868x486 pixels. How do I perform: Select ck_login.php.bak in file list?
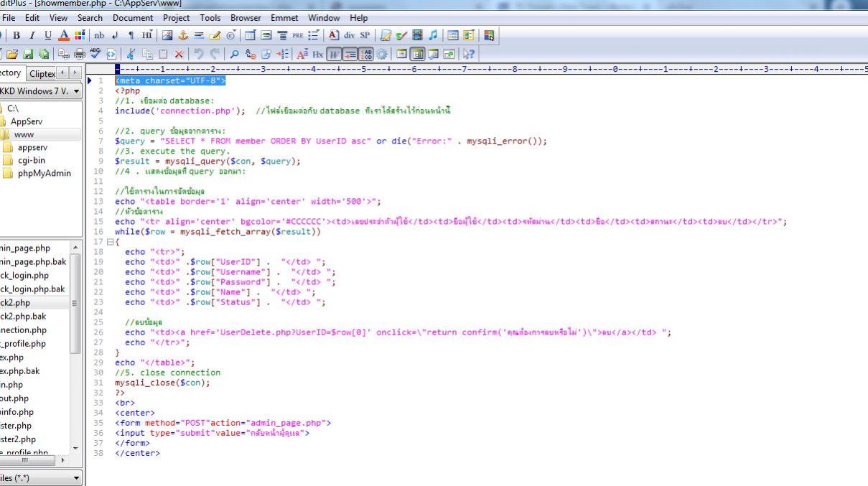[x=32, y=289]
